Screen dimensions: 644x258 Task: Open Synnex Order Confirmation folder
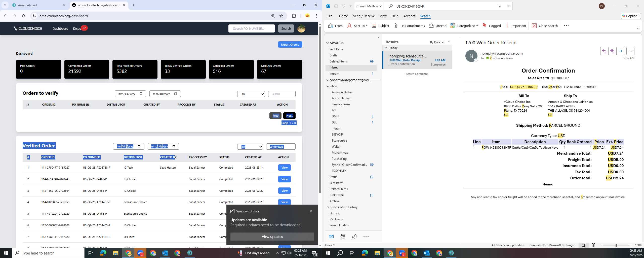coord(349,165)
